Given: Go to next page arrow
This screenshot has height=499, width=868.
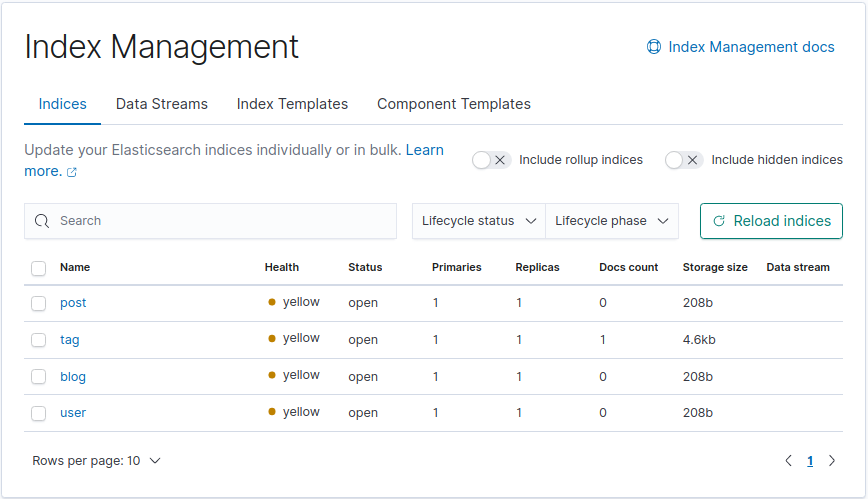Looking at the screenshot, I should tap(832, 461).
